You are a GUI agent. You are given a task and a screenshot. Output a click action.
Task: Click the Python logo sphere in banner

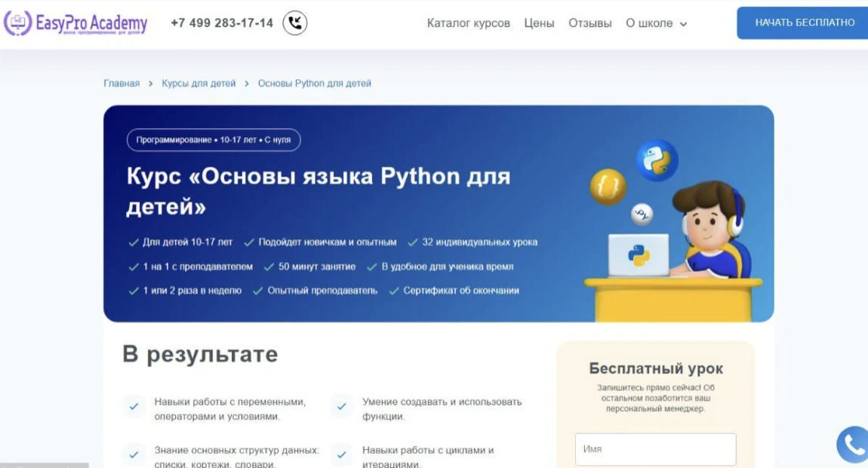point(657,160)
